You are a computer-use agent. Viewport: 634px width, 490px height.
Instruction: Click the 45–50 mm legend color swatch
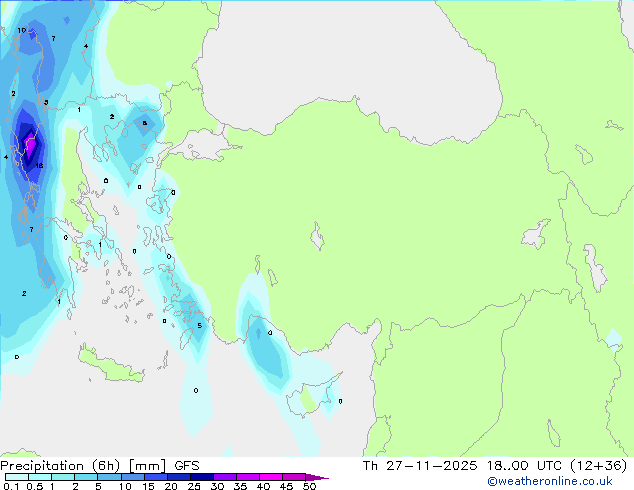pyautogui.click(x=294, y=477)
